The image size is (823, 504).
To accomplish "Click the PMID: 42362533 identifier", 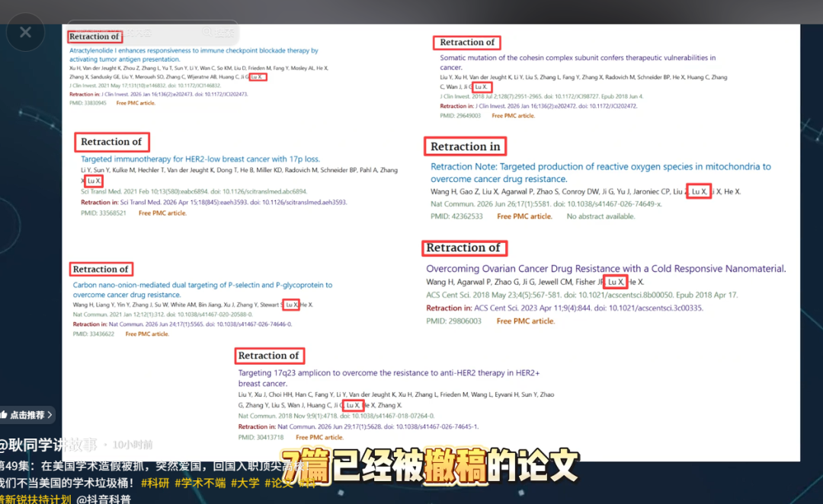I will click(x=456, y=216).
